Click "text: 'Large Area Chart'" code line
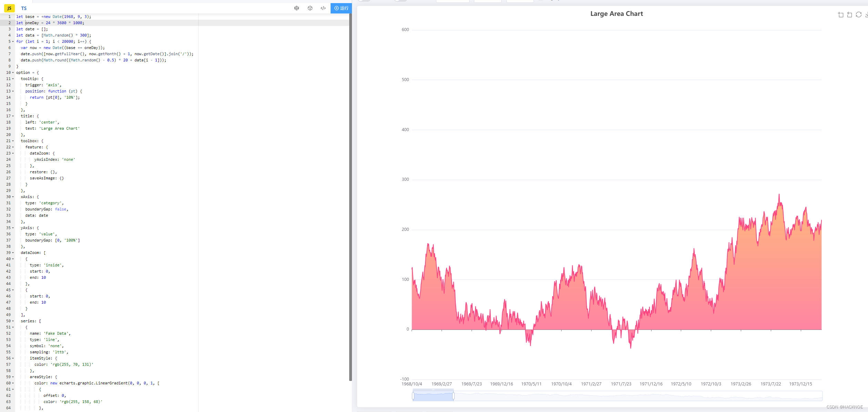Image resolution: width=868 pixels, height=412 pixels. tap(52, 128)
